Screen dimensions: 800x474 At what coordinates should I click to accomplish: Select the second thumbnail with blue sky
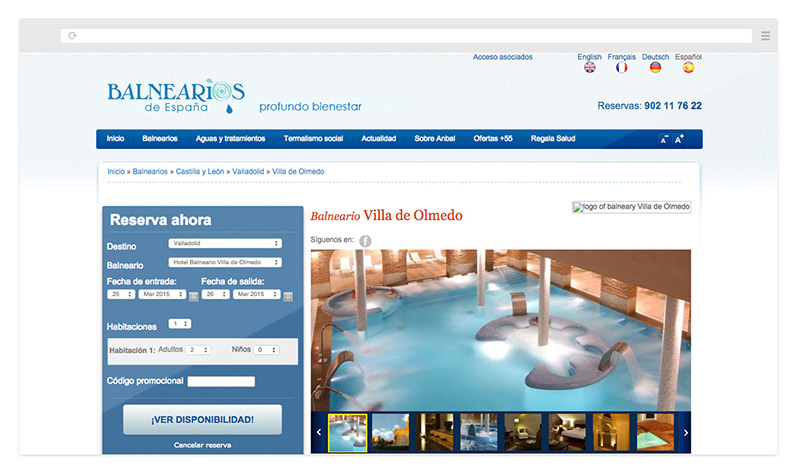click(x=391, y=433)
